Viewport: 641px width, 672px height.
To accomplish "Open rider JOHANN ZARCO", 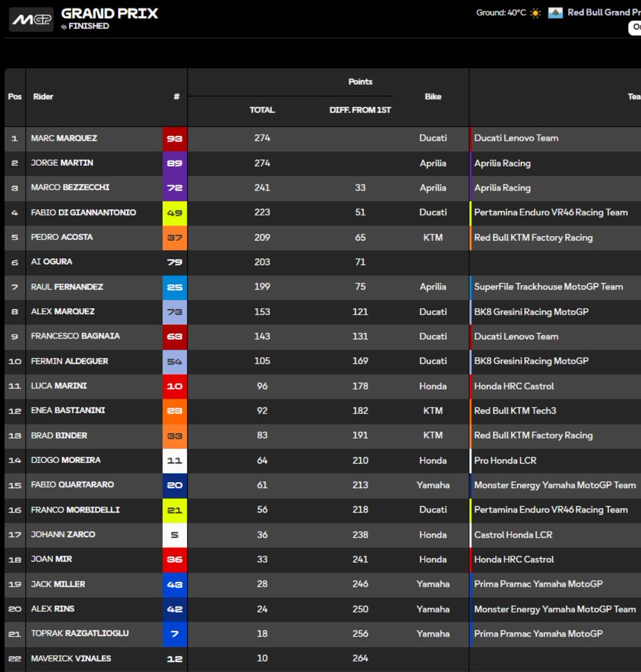I will point(63,534).
